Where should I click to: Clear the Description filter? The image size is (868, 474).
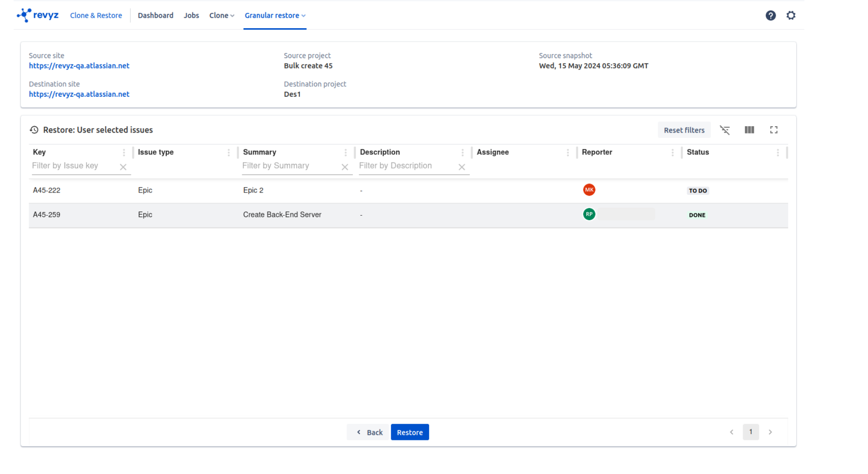pyautogui.click(x=462, y=167)
